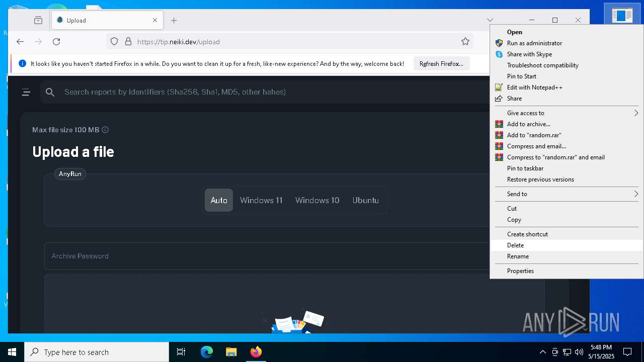Expand the Send to submenu

[567, 194]
